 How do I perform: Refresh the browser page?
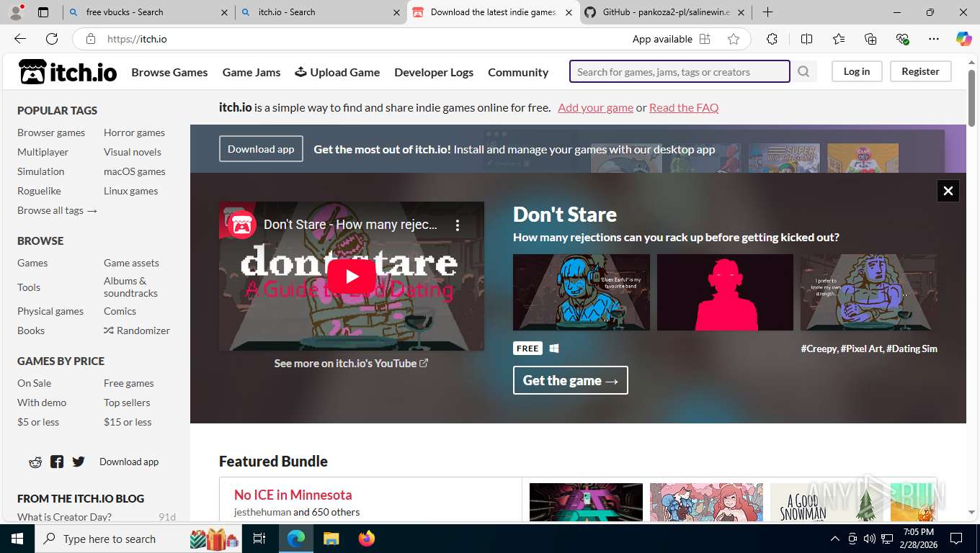[52, 39]
